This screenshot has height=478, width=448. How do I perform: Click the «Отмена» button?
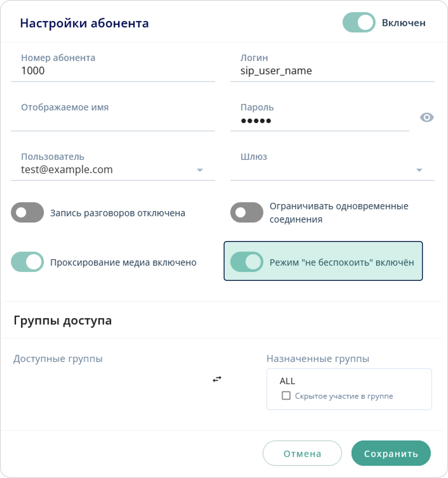click(302, 454)
